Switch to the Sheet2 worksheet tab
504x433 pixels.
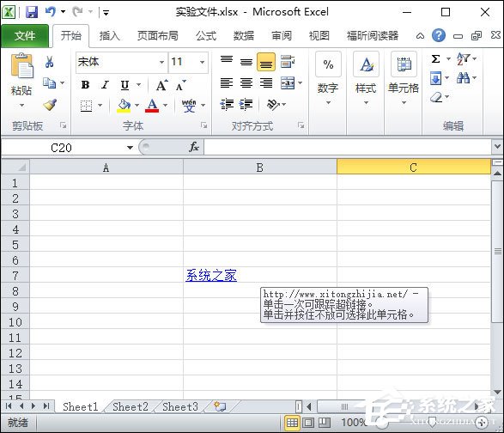click(x=131, y=406)
